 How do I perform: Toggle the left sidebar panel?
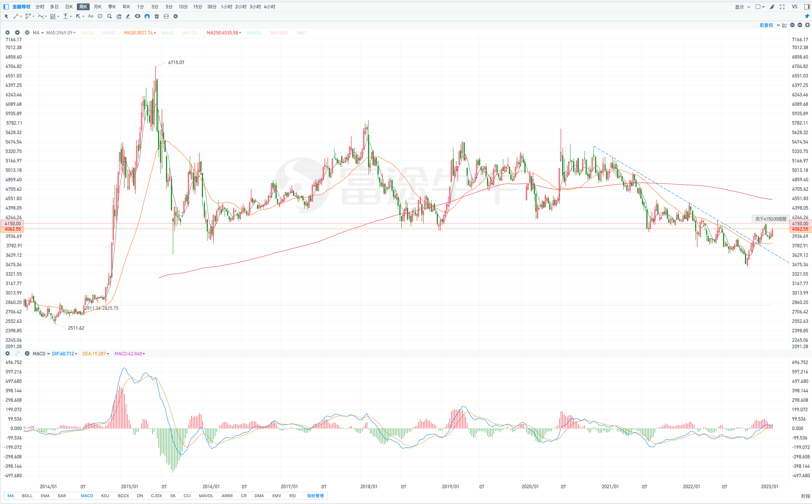6,7
